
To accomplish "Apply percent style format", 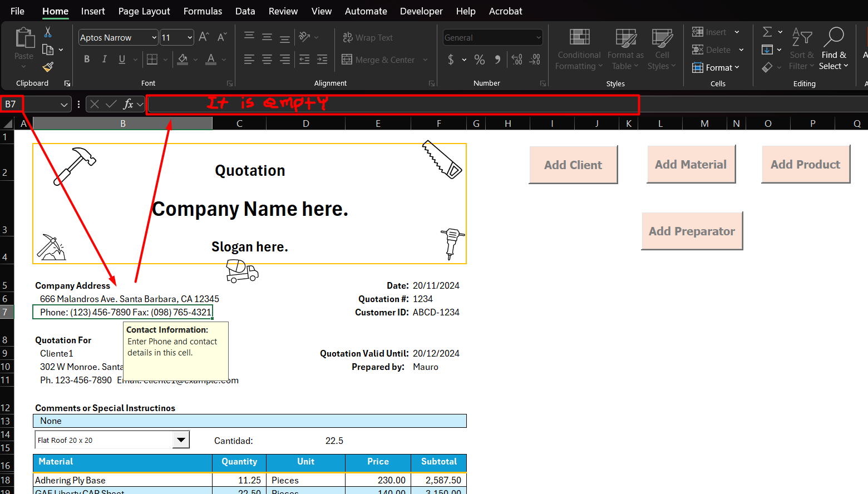I will tap(480, 60).
